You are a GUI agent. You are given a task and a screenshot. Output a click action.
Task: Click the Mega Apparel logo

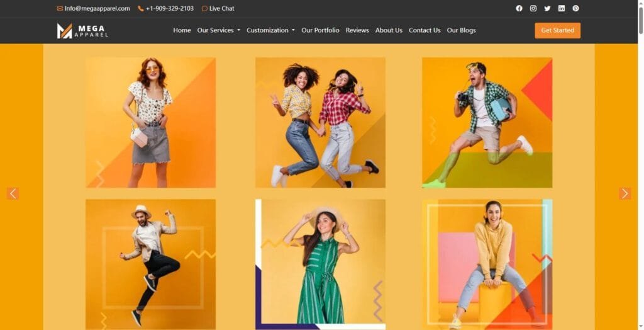(82, 31)
